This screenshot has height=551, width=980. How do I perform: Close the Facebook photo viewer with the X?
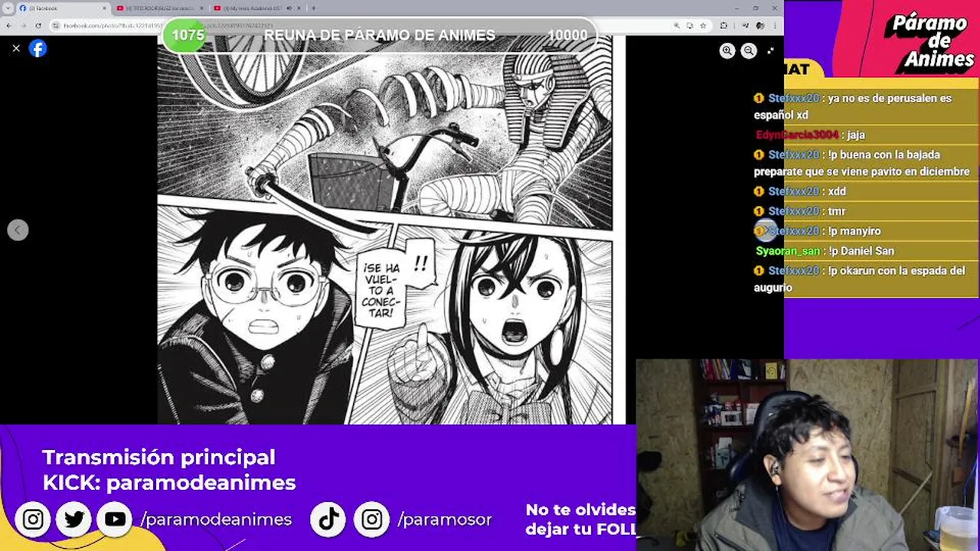[16, 48]
